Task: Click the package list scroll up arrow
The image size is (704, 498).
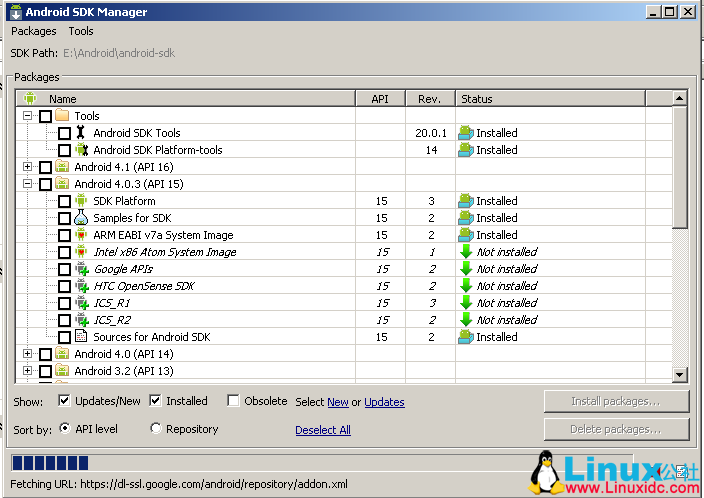Action: pyautogui.click(x=680, y=98)
